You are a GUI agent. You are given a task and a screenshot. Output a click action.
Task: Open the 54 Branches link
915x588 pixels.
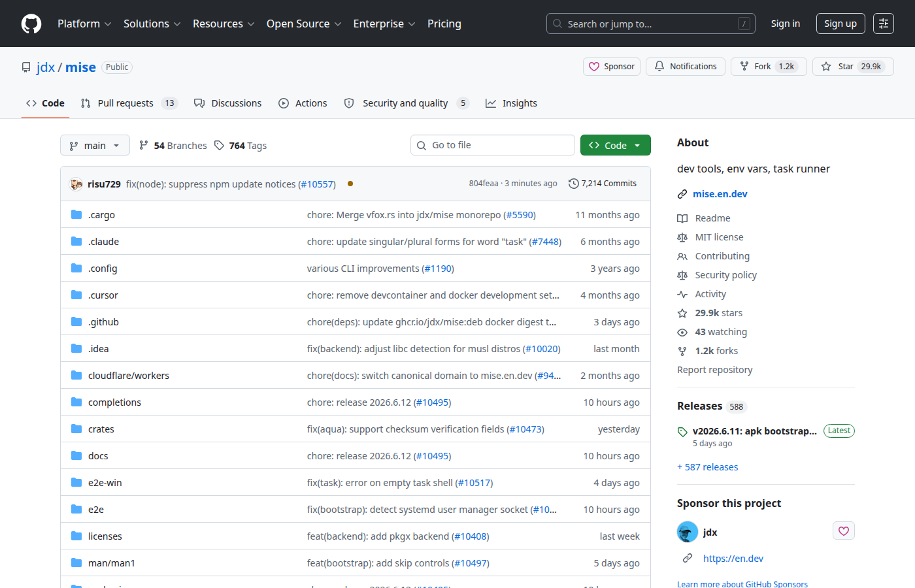(173, 146)
